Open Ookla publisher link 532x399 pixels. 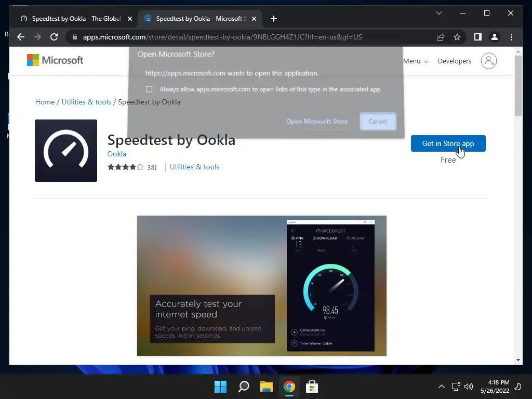117,154
